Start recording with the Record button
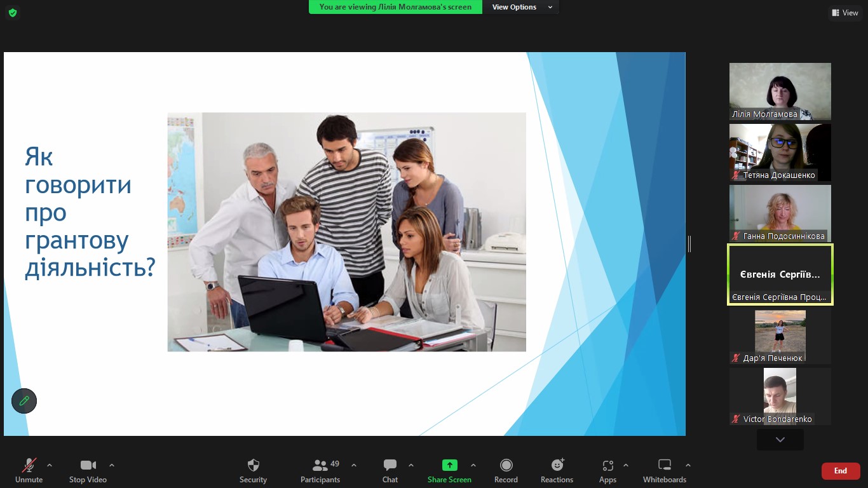Viewport: 868px width, 488px height. pos(506,471)
